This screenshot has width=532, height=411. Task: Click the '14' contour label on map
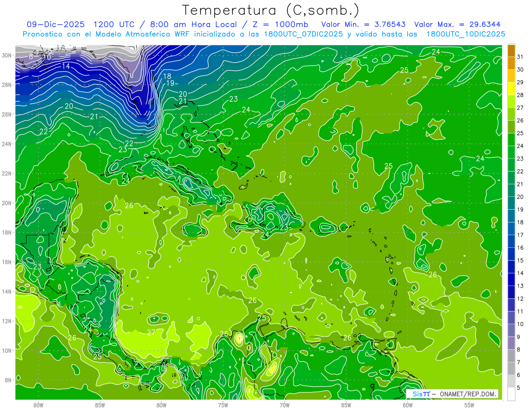(x=66, y=66)
